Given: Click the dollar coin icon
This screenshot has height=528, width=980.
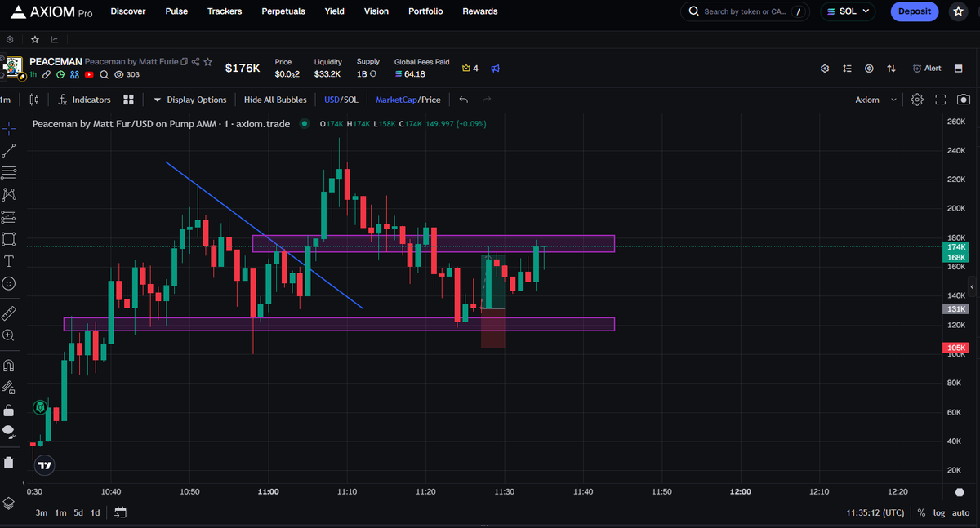Looking at the screenshot, I should point(869,69).
